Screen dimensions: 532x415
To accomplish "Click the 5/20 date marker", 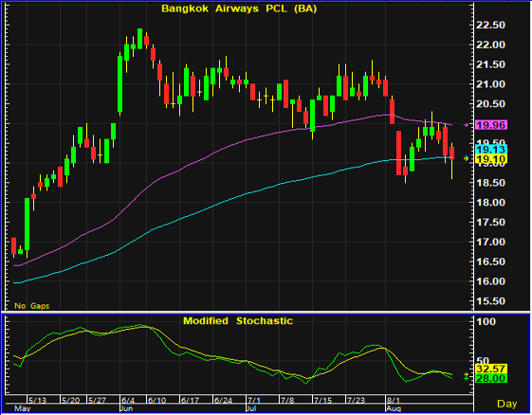I will pyautogui.click(x=70, y=400).
